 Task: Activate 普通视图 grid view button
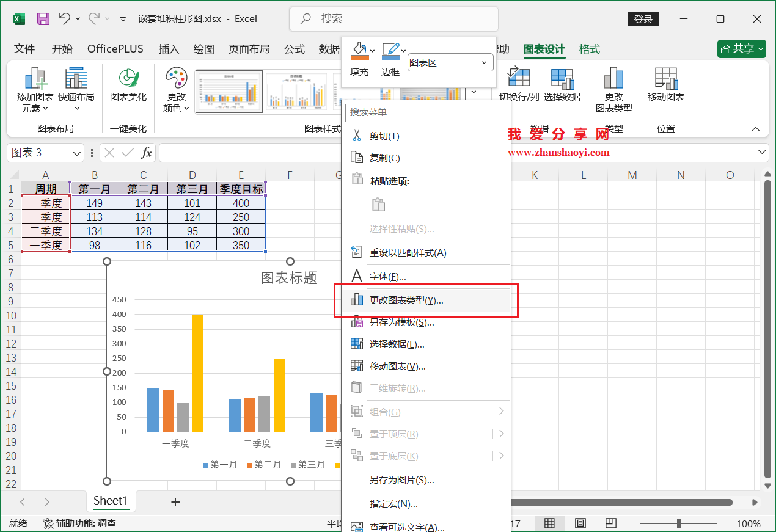click(x=549, y=523)
